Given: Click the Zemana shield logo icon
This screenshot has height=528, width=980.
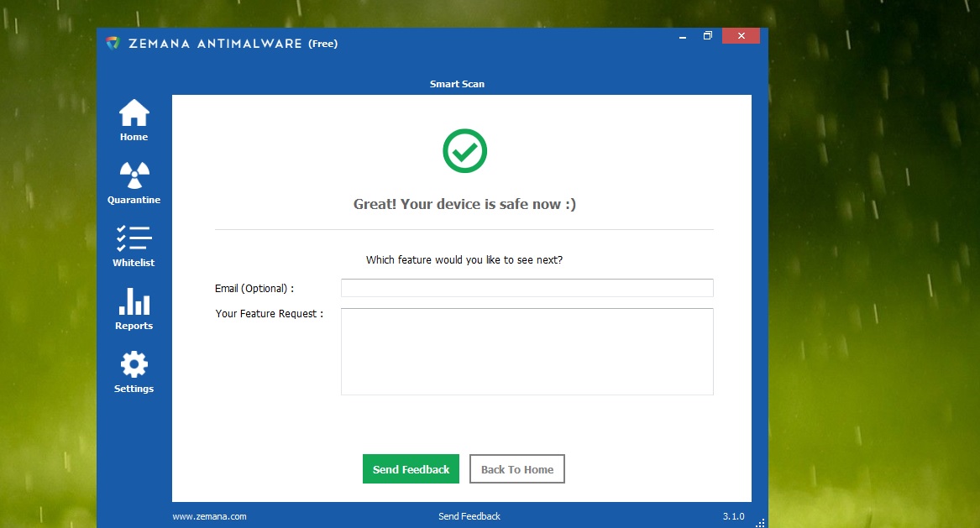Looking at the screenshot, I should (x=113, y=43).
